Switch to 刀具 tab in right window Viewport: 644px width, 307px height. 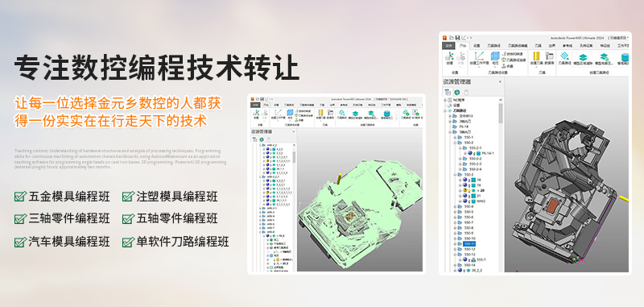[x=539, y=46]
